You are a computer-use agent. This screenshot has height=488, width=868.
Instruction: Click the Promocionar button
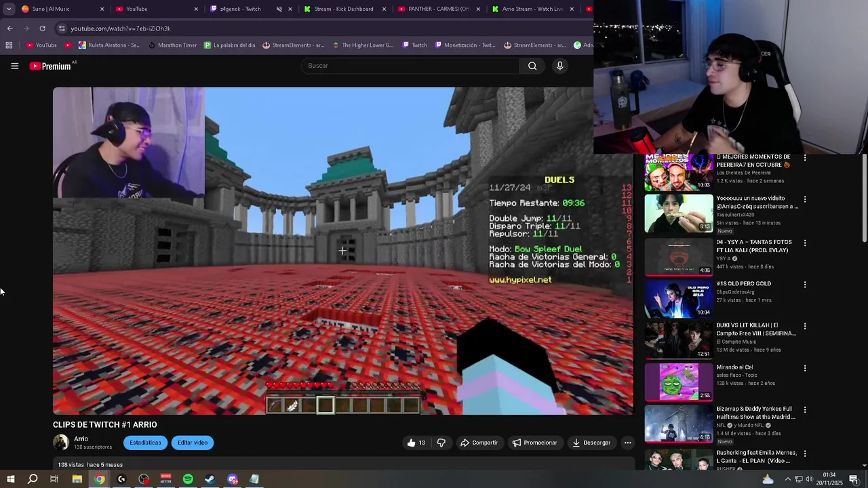point(534,443)
